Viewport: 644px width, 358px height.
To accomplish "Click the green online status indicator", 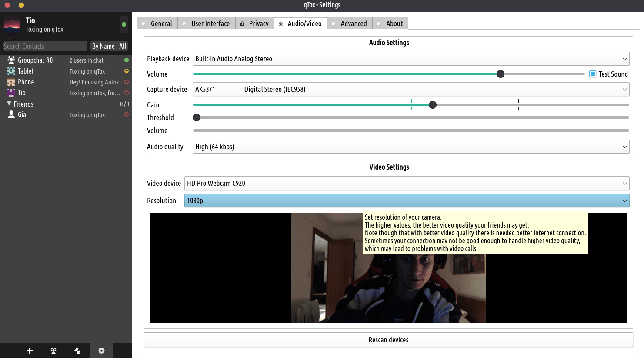I will 124,25.
